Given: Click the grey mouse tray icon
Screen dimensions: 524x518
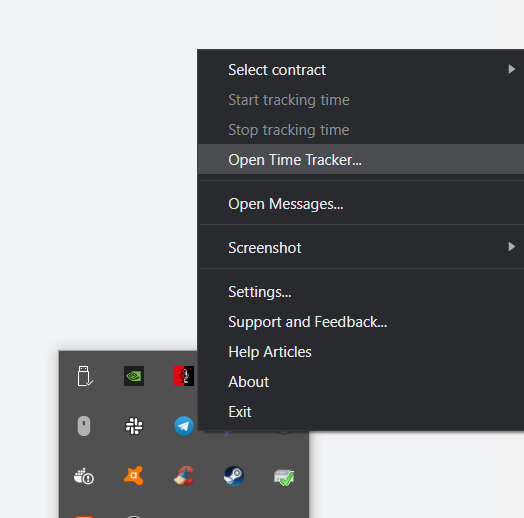Looking at the screenshot, I should tap(84, 426).
